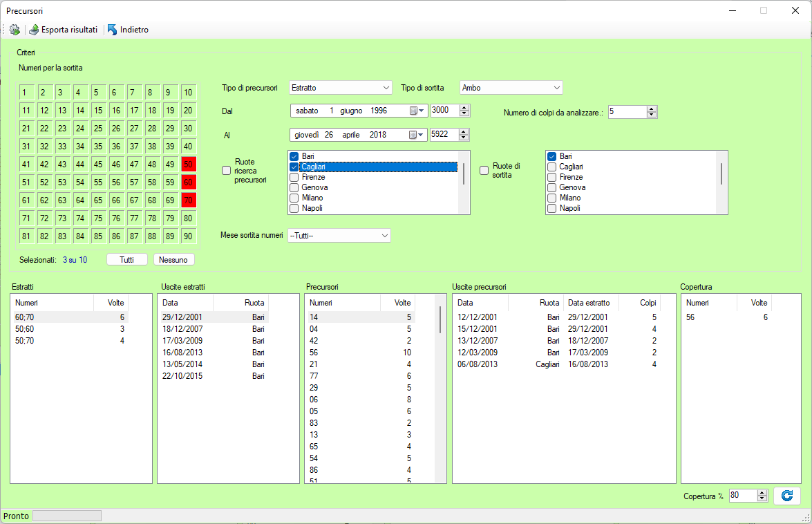Check Firenze in the precursori wheels list
This screenshot has width=812, height=524.
click(294, 177)
